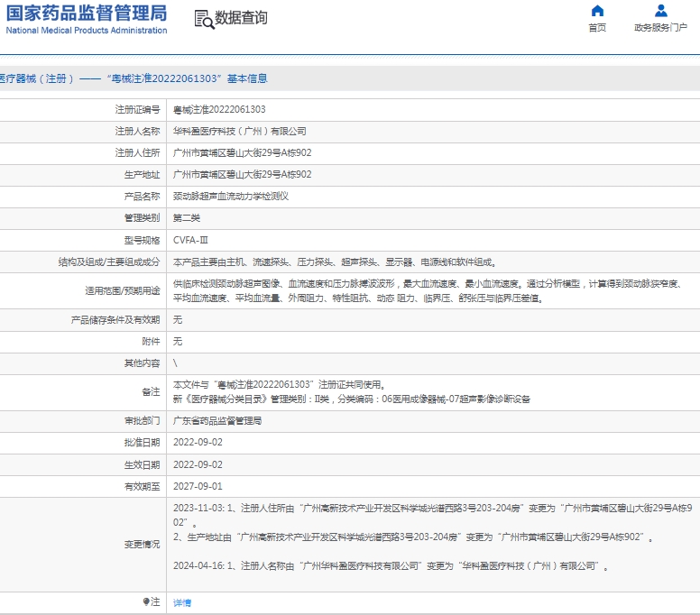The height and width of the screenshot is (615, 700).
Task: Click management category value 第二类
Action: click(187, 218)
